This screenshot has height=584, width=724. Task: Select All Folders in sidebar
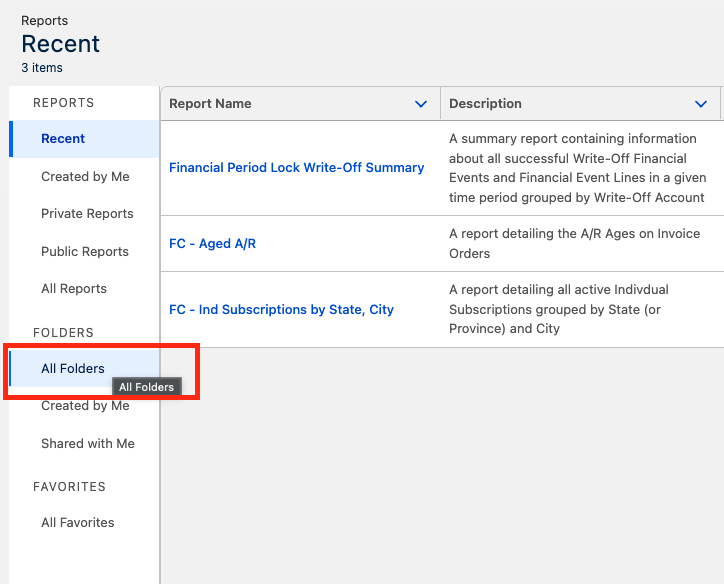[x=84, y=368]
